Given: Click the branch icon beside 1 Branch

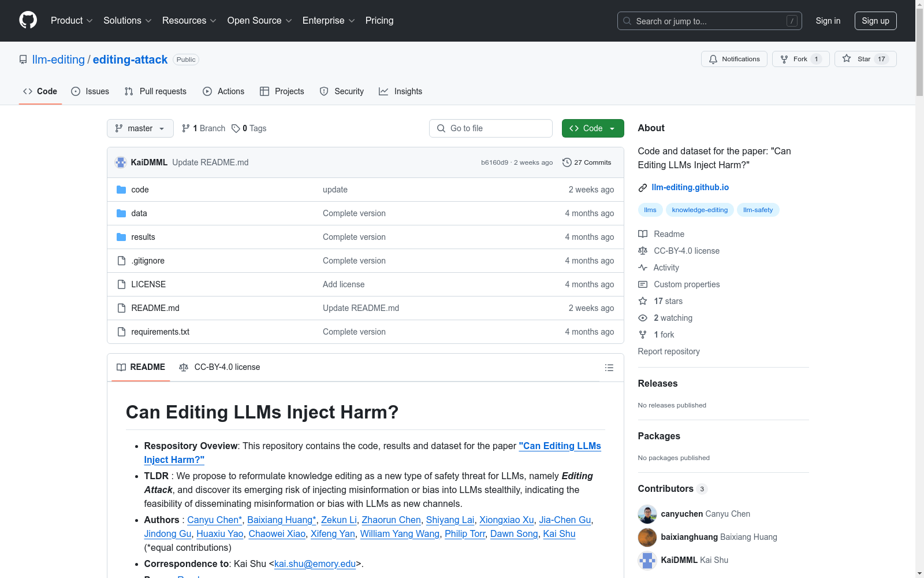Looking at the screenshot, I should (186, 128).
